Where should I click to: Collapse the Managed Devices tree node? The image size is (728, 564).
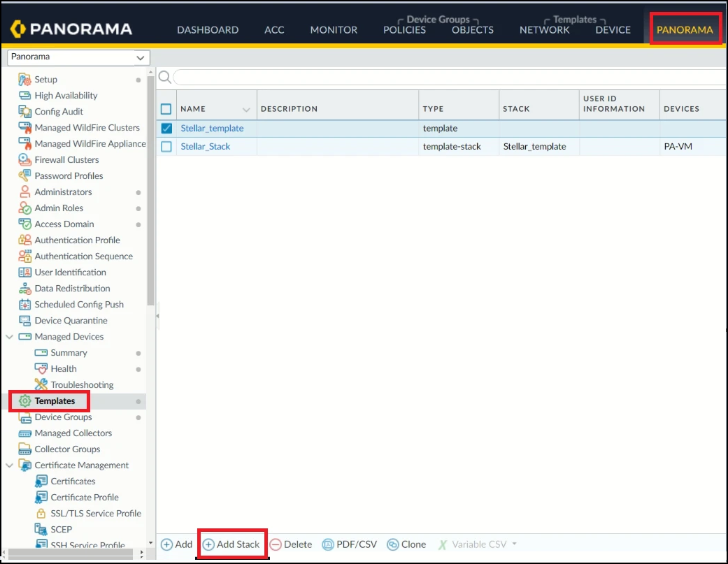[10, 337]
